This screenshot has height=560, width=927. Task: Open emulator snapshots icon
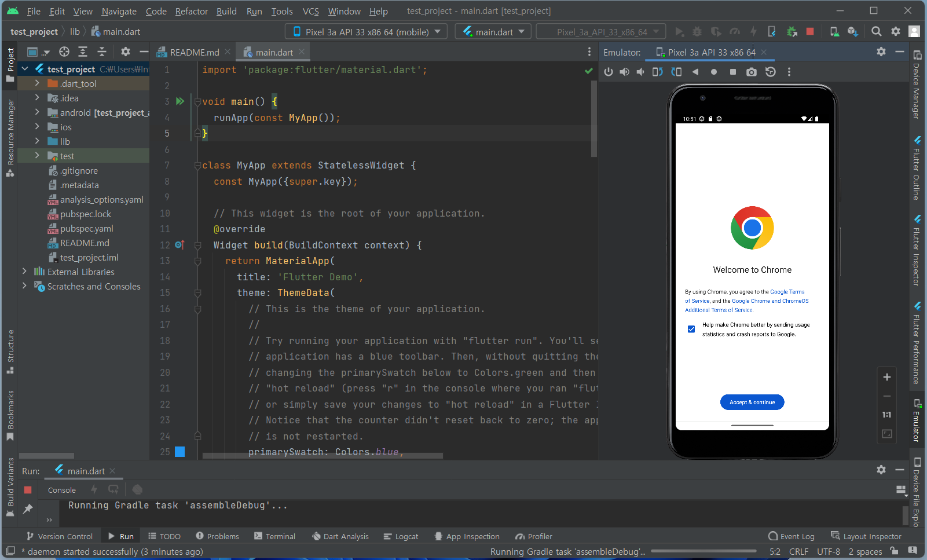(x=770, y=72)
